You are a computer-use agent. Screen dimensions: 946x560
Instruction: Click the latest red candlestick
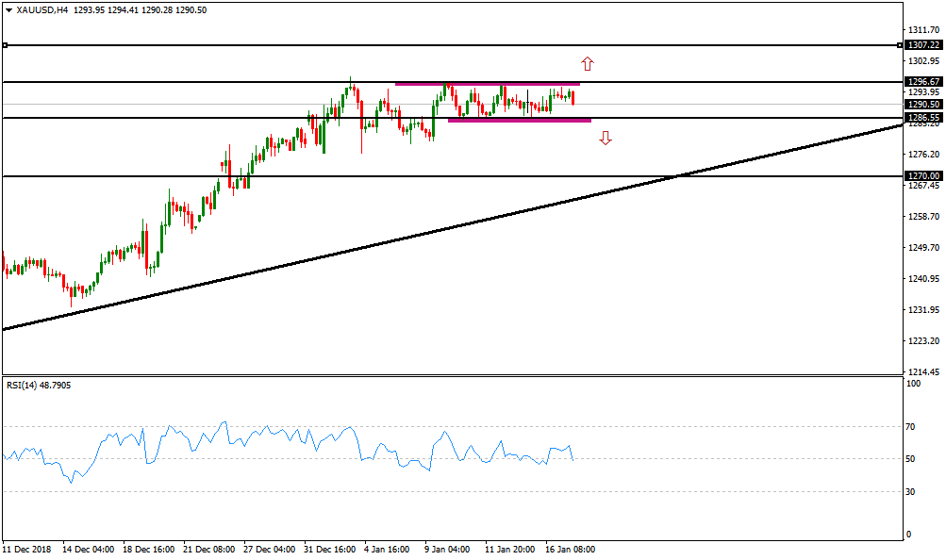[573, 98]
